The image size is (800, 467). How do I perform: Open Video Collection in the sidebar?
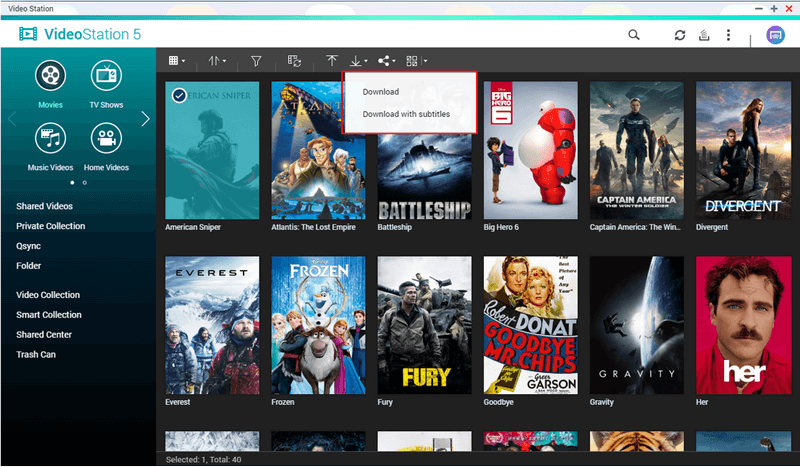tap(48, 295)
